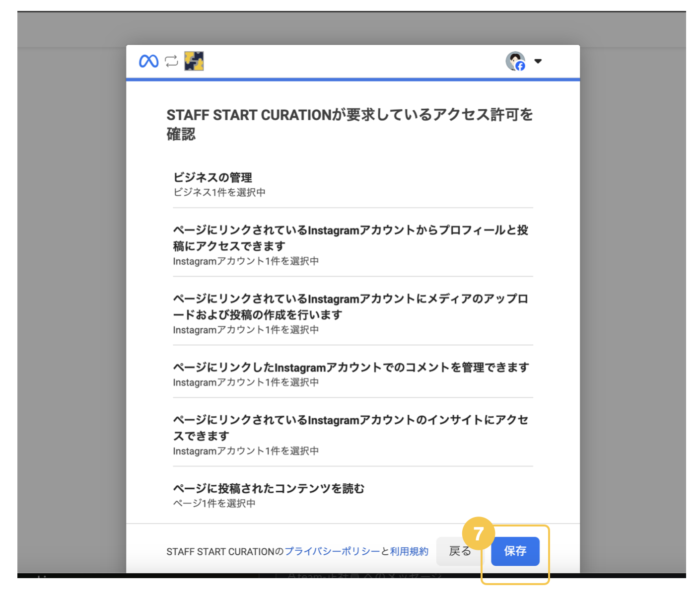Click Instagram insights access permission heading
Image resolution: width=700 pixels, height=599 pixels.
[x=350, y=428]
